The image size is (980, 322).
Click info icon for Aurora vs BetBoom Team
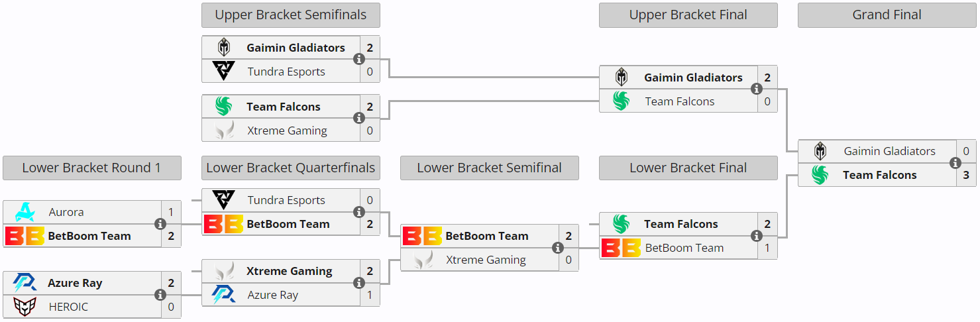tap(160, 224)
